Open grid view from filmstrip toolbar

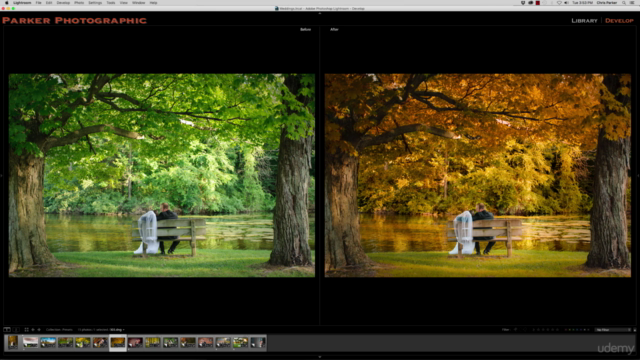[x=27, y=330]
